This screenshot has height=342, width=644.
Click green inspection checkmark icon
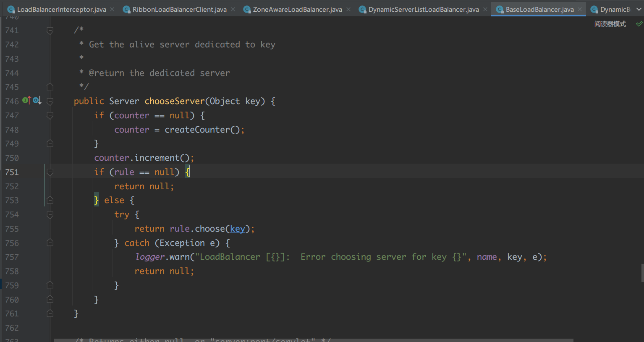point(639,24)
